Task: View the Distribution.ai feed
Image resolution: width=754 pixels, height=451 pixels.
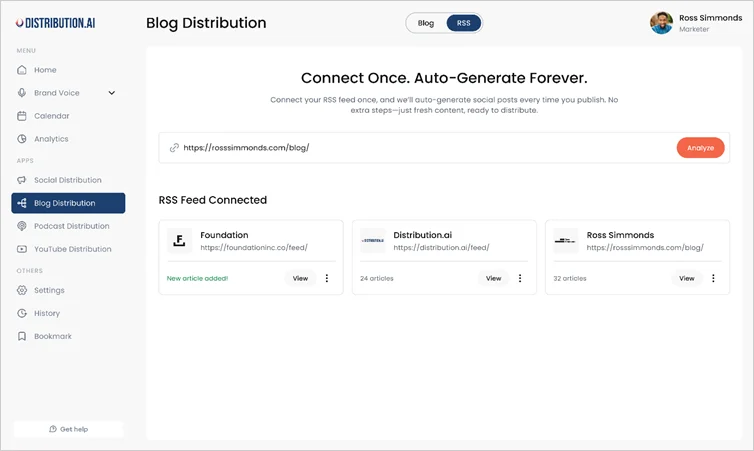Action: pyautogui.click(x=493, y=278)
